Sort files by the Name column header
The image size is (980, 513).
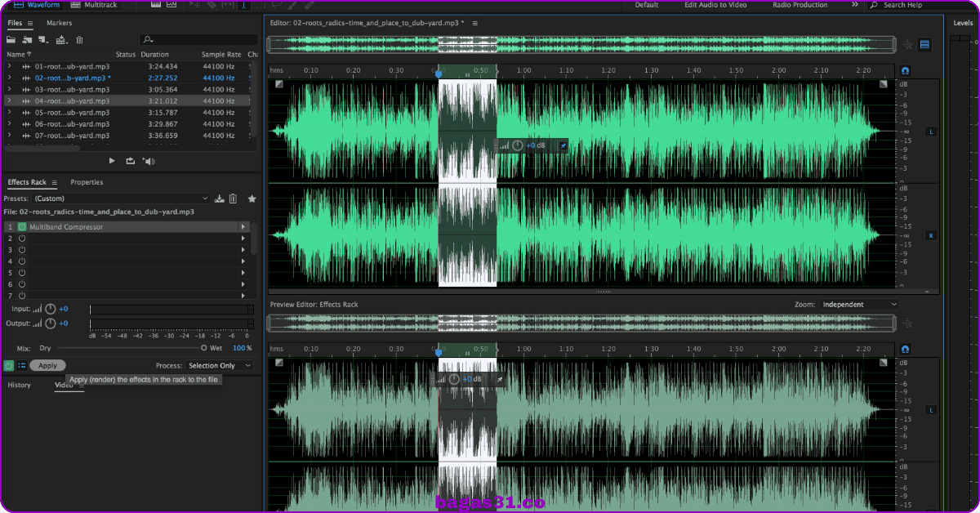[x=19, y=54]
